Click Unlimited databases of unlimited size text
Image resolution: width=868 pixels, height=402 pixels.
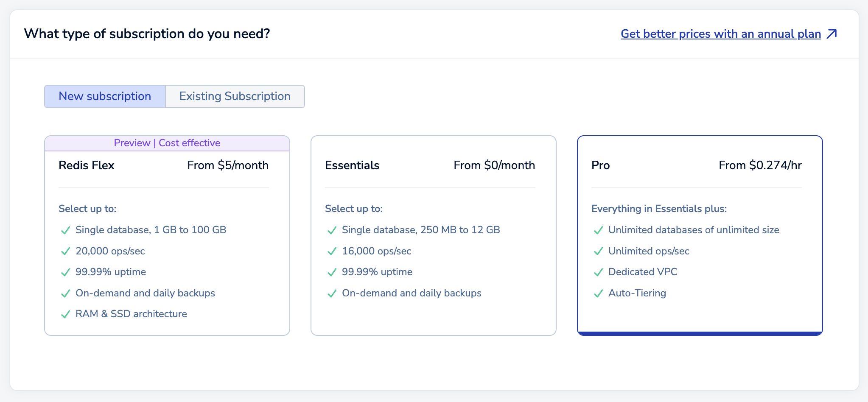coord(694,230)
